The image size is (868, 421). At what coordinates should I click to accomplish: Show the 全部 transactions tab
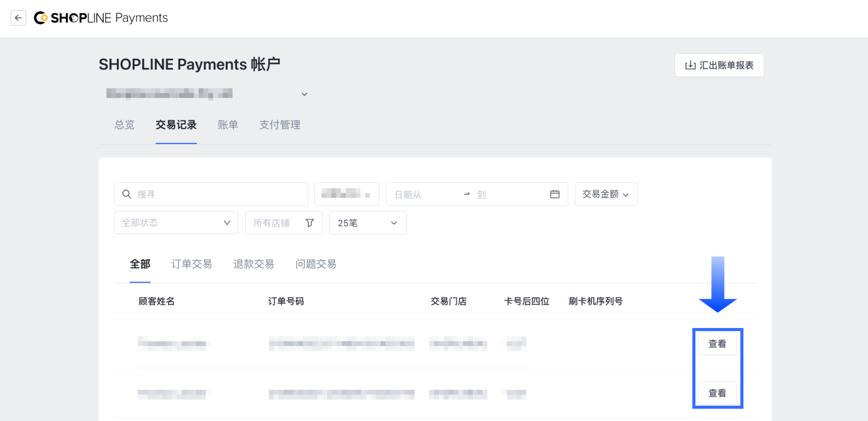point(140,264)
